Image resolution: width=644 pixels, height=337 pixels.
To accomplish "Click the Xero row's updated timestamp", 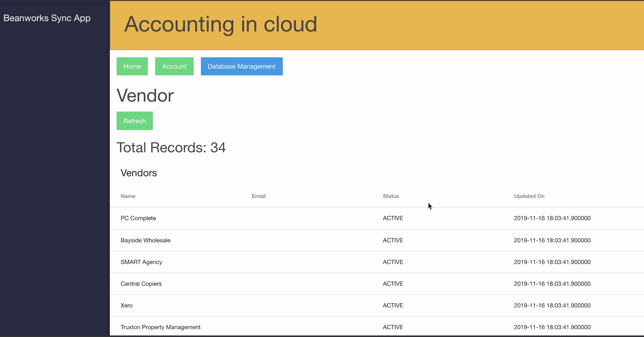I will 552,305.
